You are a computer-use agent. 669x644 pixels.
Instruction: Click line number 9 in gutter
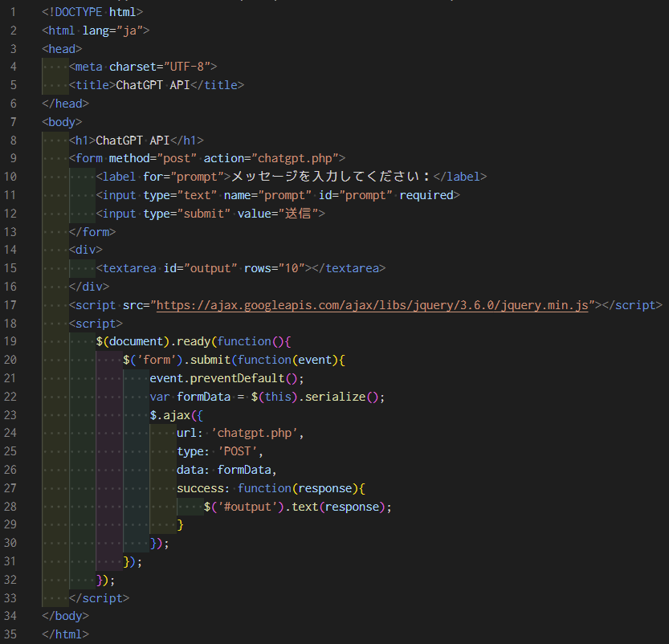(x=13, y=158)
